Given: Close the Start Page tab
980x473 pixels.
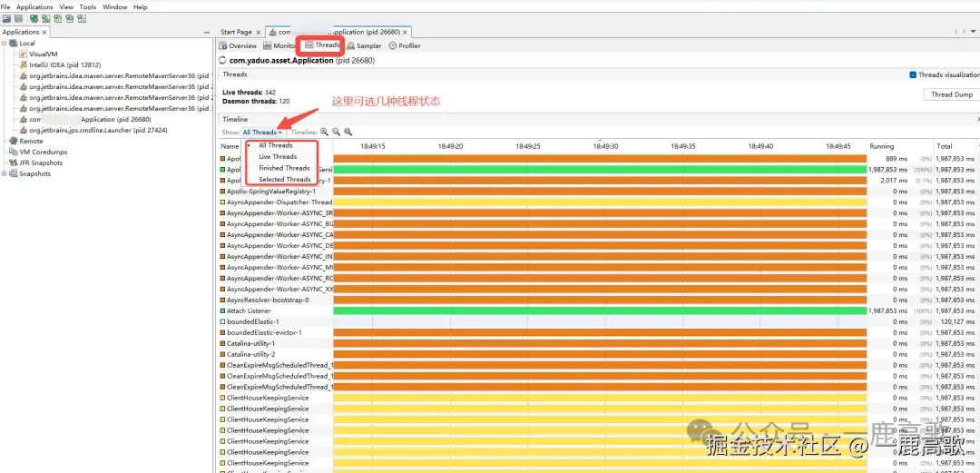Looking at the screenshot, I should [259, 32].
